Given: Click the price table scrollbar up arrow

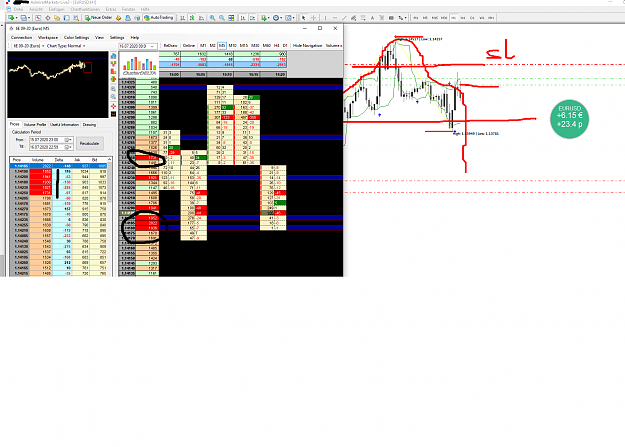Looking at the screenshot, I should point(110,160).
